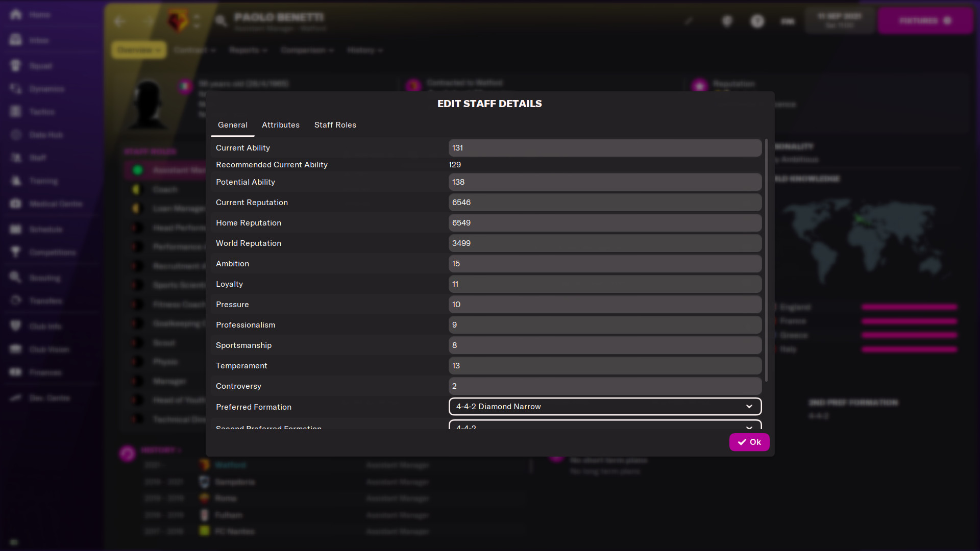Open the Transfers sidebar icon
980x551 pixels.
tap(16, 300)
